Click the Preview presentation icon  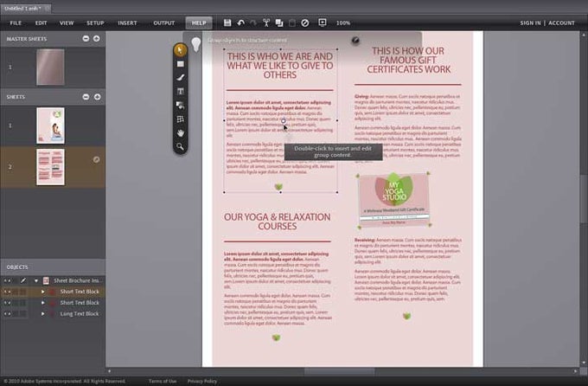point(323,23)
